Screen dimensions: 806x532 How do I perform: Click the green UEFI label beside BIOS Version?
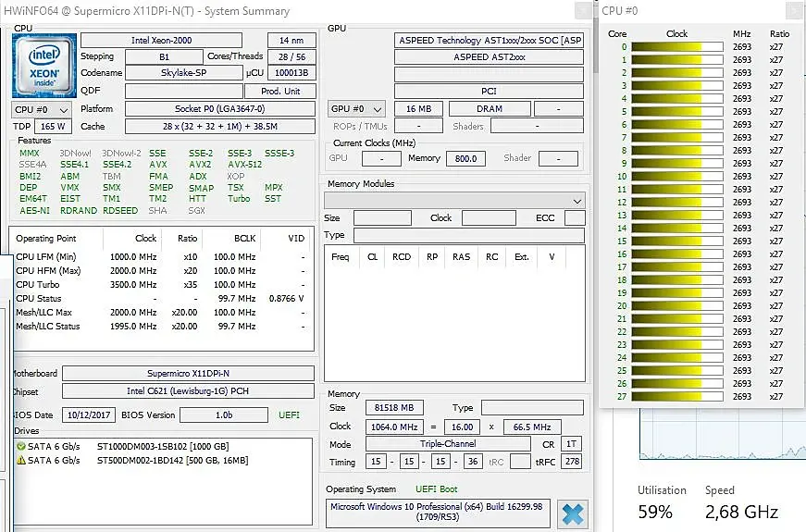(289, 415)
